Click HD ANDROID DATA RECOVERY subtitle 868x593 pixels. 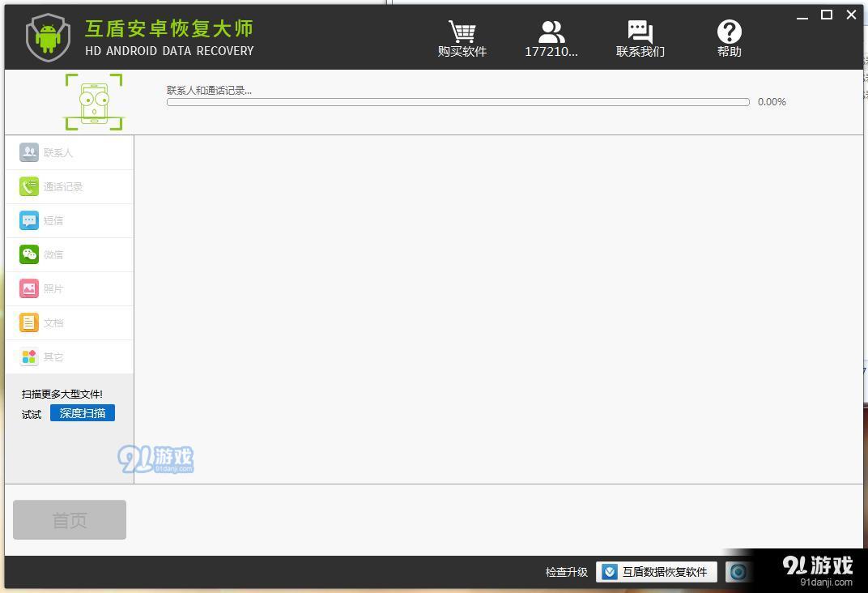(x=169, y=51)
